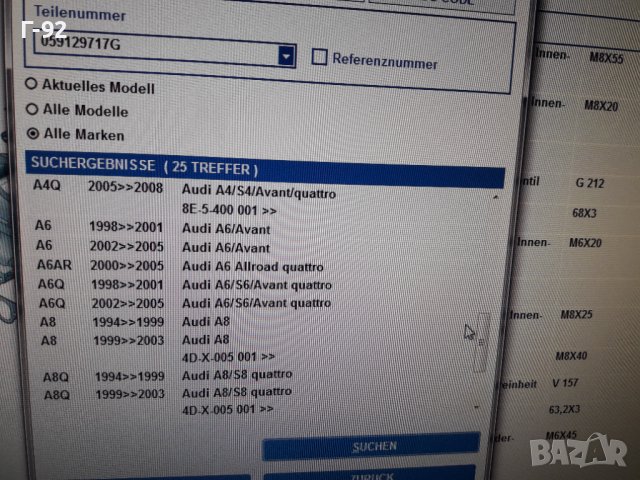Select the Alle Marken radio option
This screenshot has height=480, width=640.
[33, 133]
